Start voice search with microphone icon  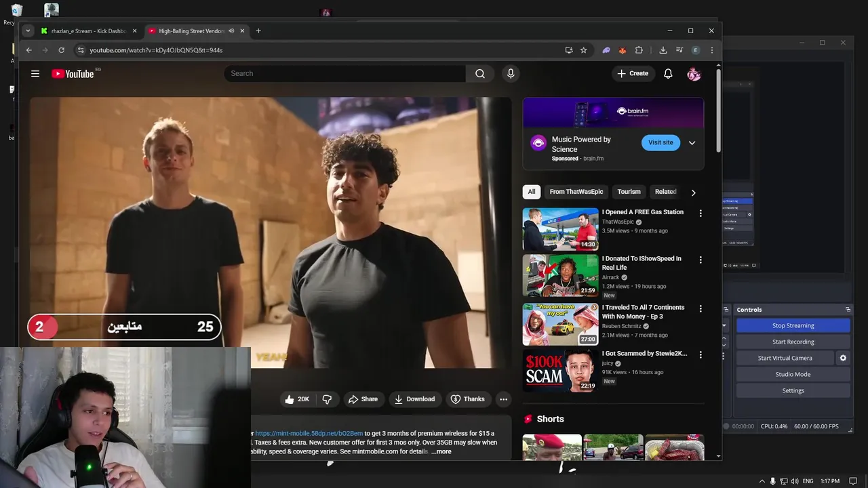coord(511,74)
